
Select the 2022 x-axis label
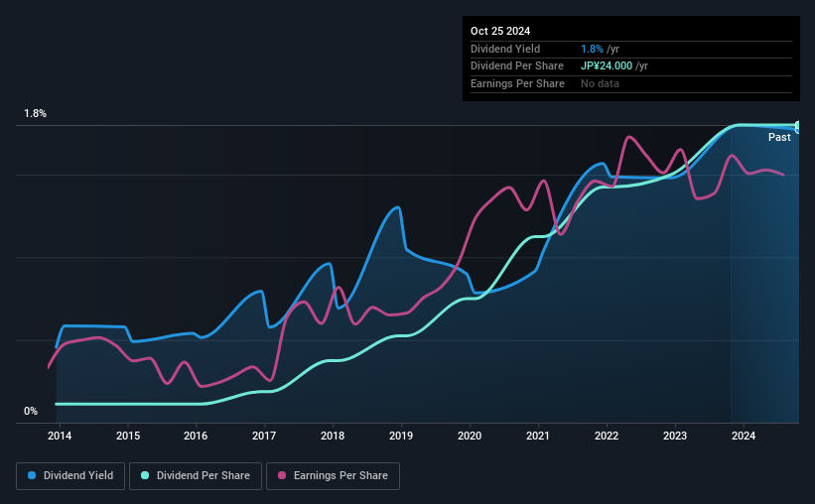[607, 436]
